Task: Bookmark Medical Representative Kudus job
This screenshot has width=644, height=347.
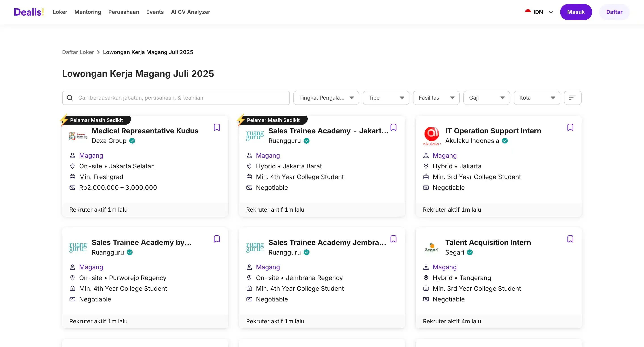Action: [217, 127]
